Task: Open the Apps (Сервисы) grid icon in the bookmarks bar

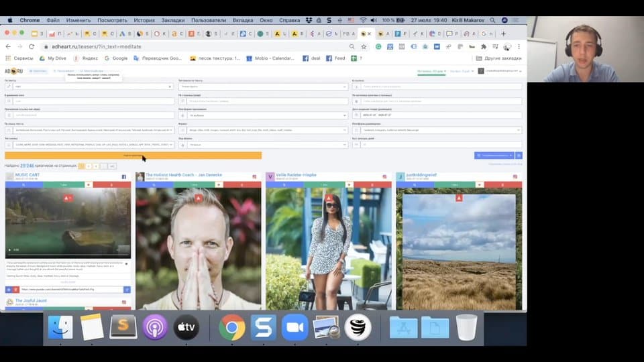Action: tap(8, 58)
